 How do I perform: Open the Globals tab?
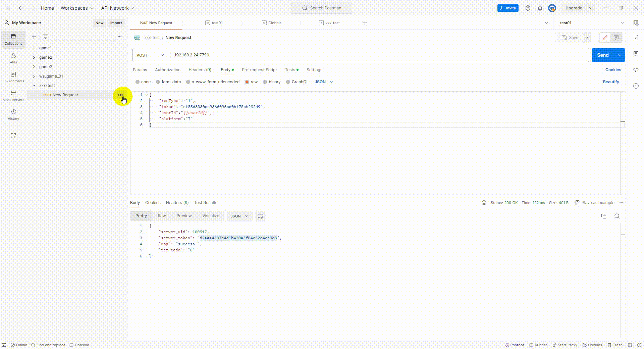(x=272, y=23)
